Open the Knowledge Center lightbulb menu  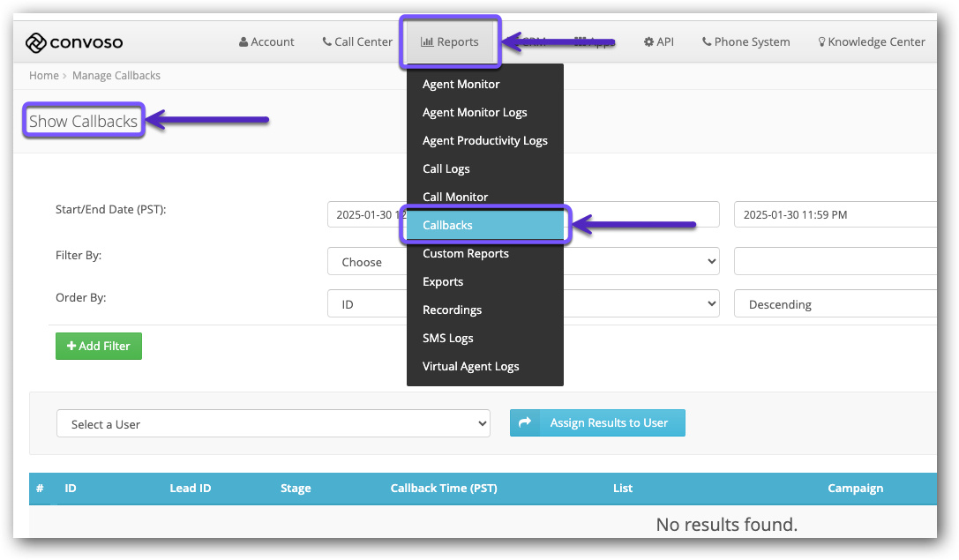[x=872, y=41]
